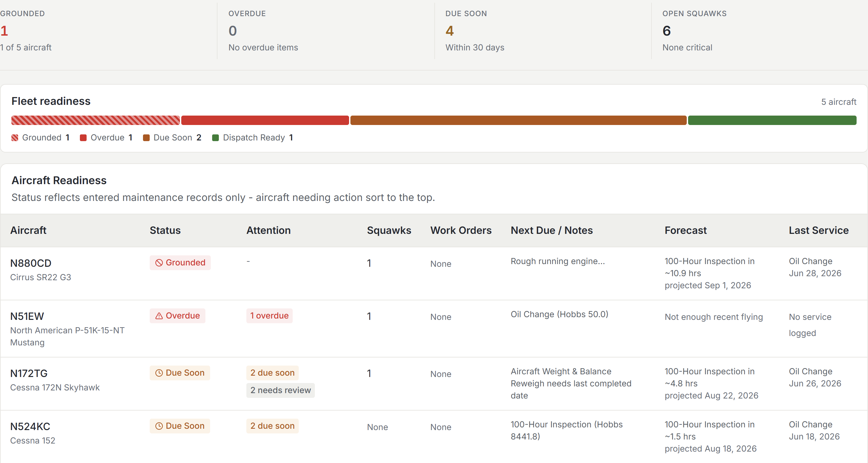Click the Due Soon badge for N524KC
The width and height of the screenshot is (868, 463).
[180, 426]
